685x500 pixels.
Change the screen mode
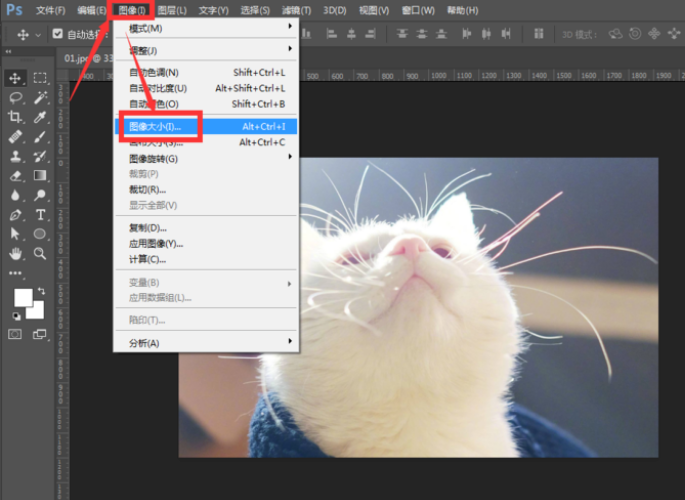39,334
